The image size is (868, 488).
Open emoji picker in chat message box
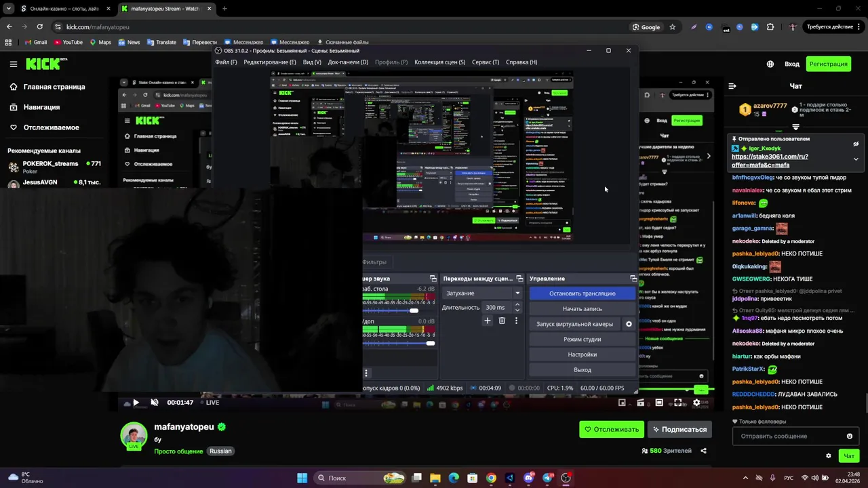click(x=849, y=436)
